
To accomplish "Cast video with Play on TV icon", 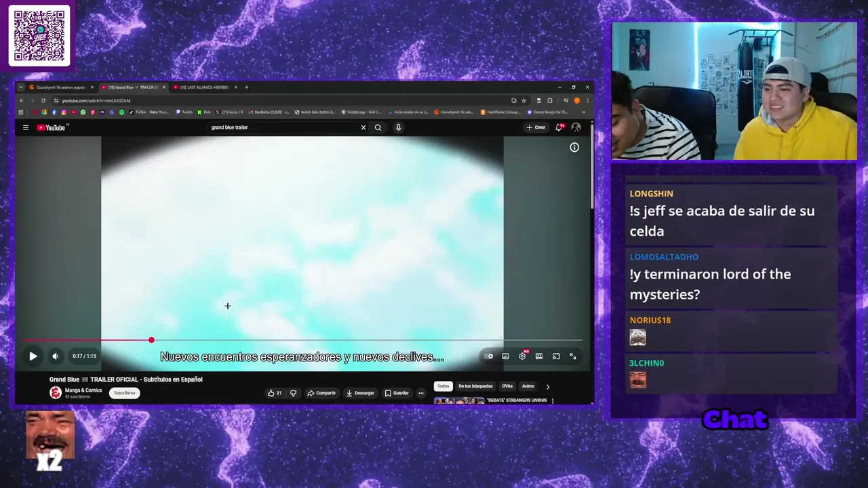I will [x=556, y=356].
